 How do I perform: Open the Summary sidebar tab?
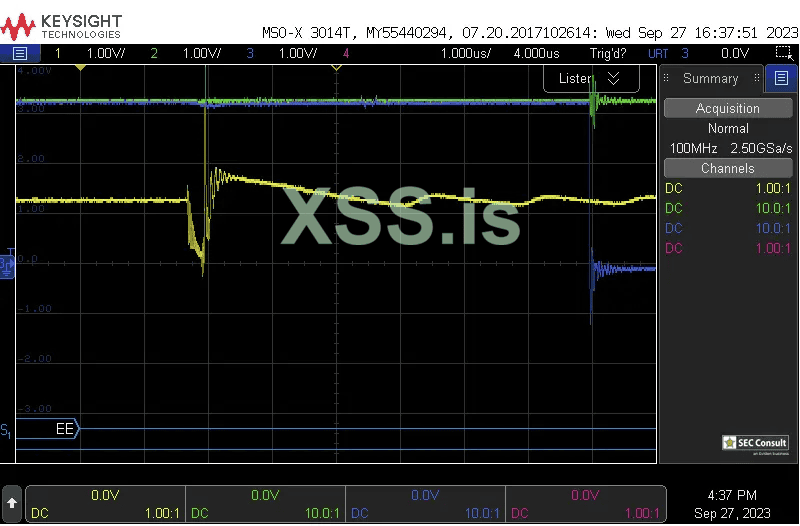(710, 79)
